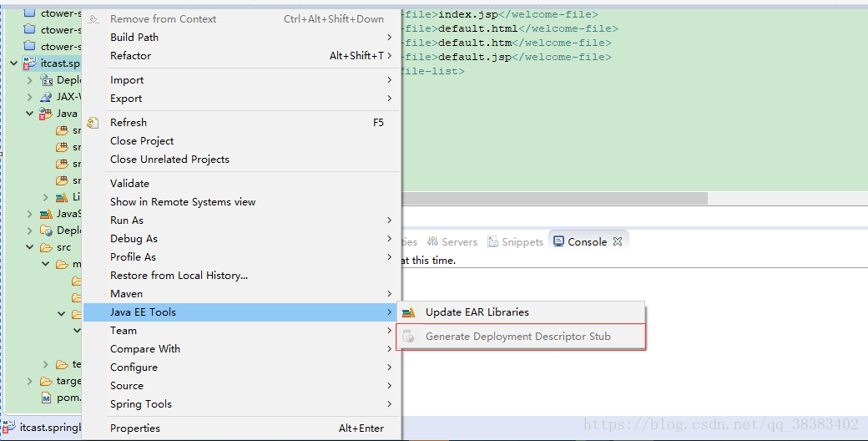Image resolution: width=868 pixels, height=441 pixels.
Task: Select the pom file in project tree
Action: (68, 398)
